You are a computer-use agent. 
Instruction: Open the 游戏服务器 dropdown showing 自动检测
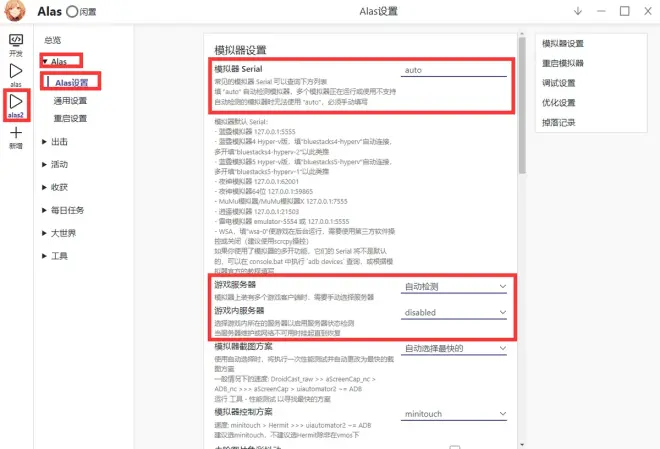tap(453, 287)
